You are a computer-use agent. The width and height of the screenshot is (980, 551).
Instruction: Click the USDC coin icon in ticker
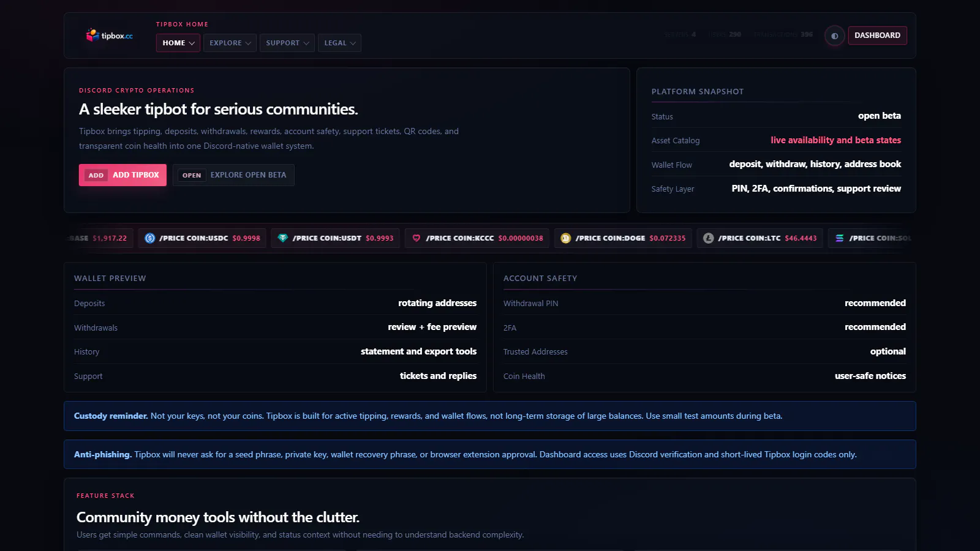point(150,238)
